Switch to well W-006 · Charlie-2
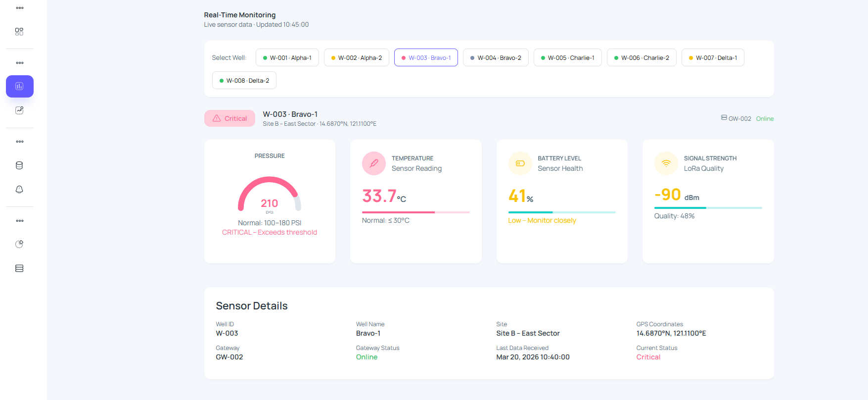The width and height of the screenshot is (868, 400). click(x=641, y=58)
